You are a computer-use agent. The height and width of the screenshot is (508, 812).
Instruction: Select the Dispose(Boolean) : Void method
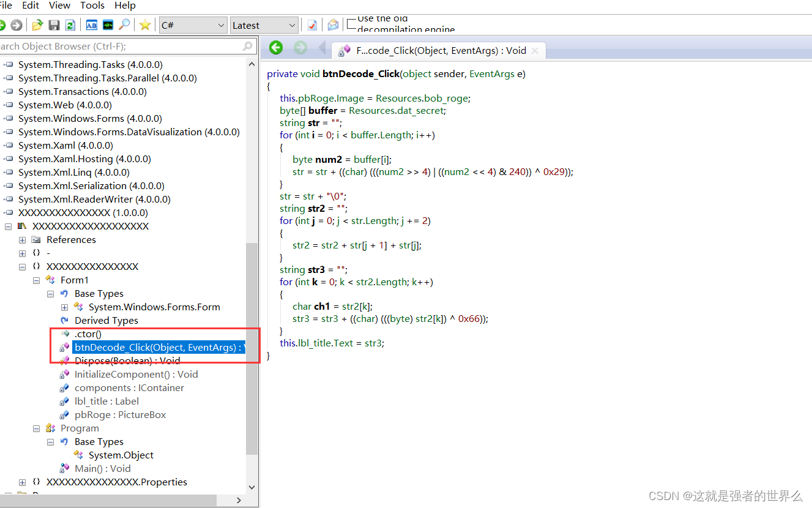tap(127, 361)
